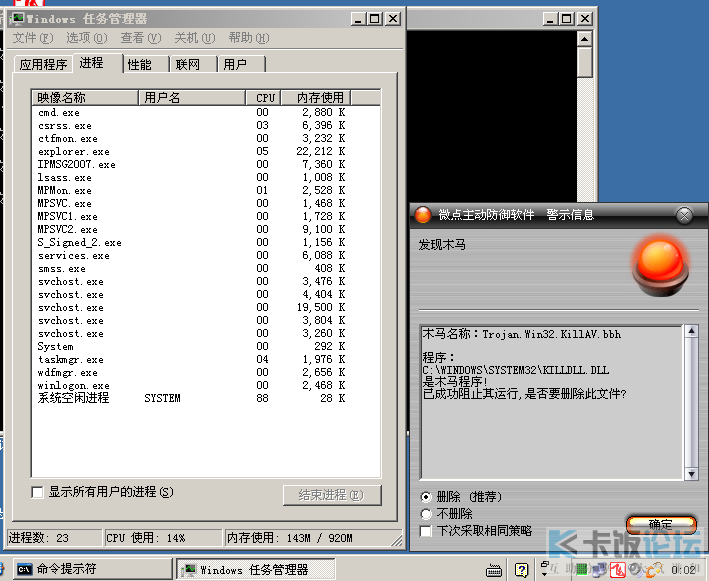This screenshot has height=581, width=709.
Task: Select the explorer.exe process row
Action: tap(206, 151)
